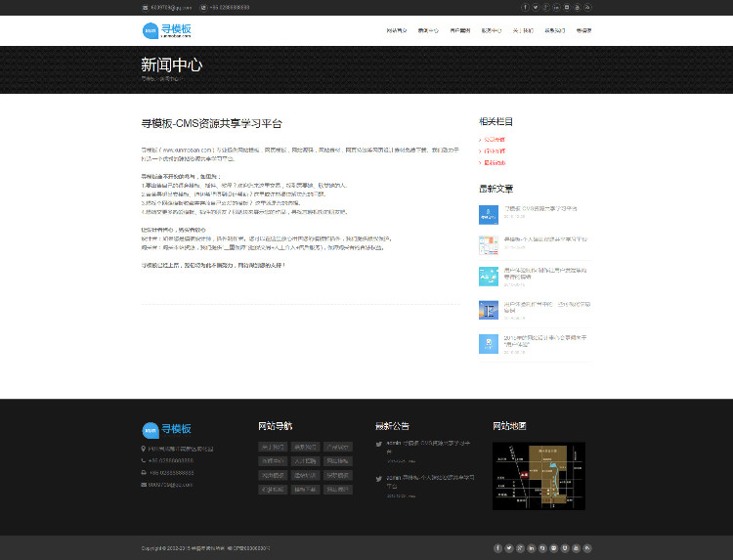Click the LinkedIn icon in the footer bar
733x560 pixels.
coord(532,548)
